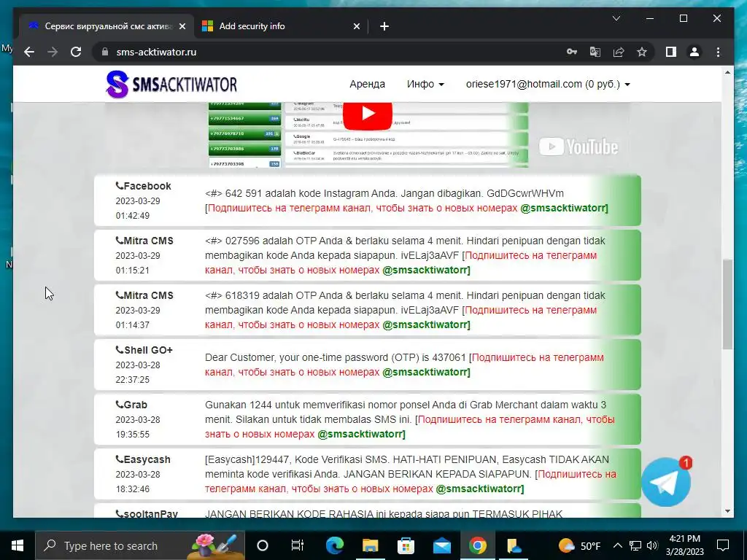Open Task View on the taskbar
This screenshot has width=747, height=560.
[298, 545]
